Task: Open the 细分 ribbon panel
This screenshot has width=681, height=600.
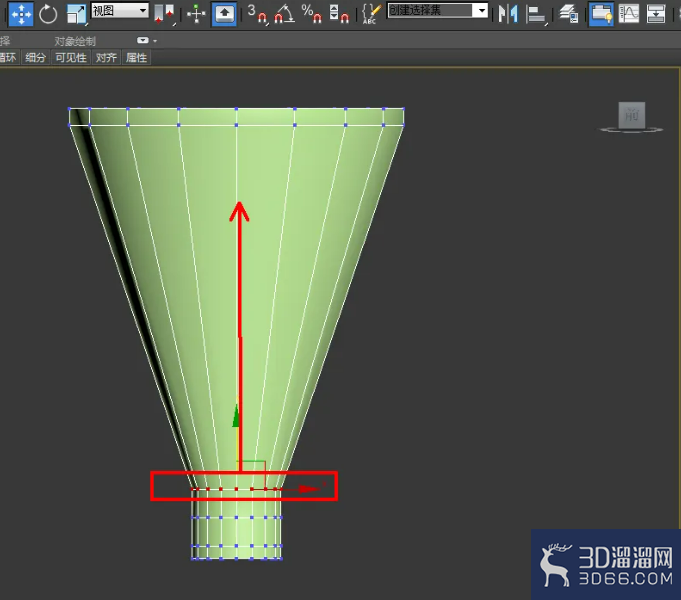Action: (35, 57)
